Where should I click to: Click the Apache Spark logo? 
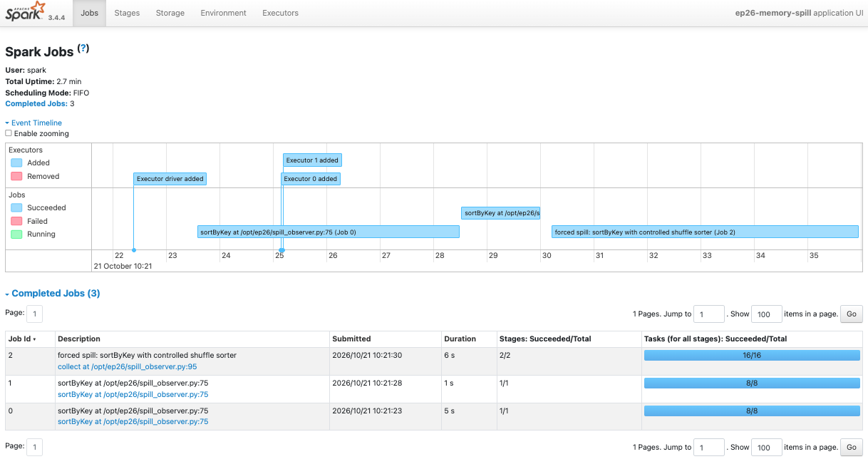(x=26, y=12)
